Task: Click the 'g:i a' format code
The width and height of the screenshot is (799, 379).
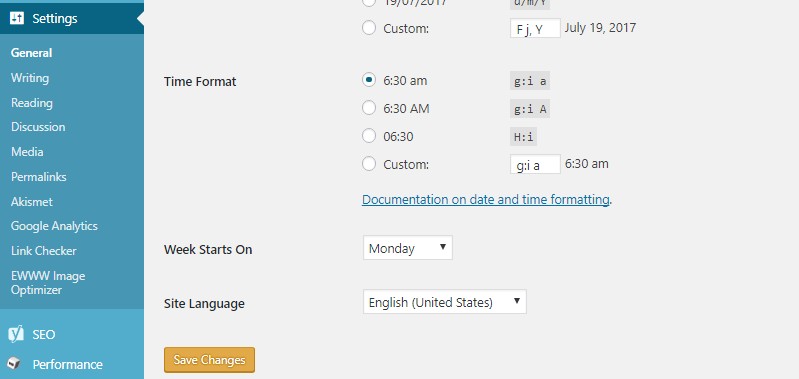Action: tap(530, 81)
